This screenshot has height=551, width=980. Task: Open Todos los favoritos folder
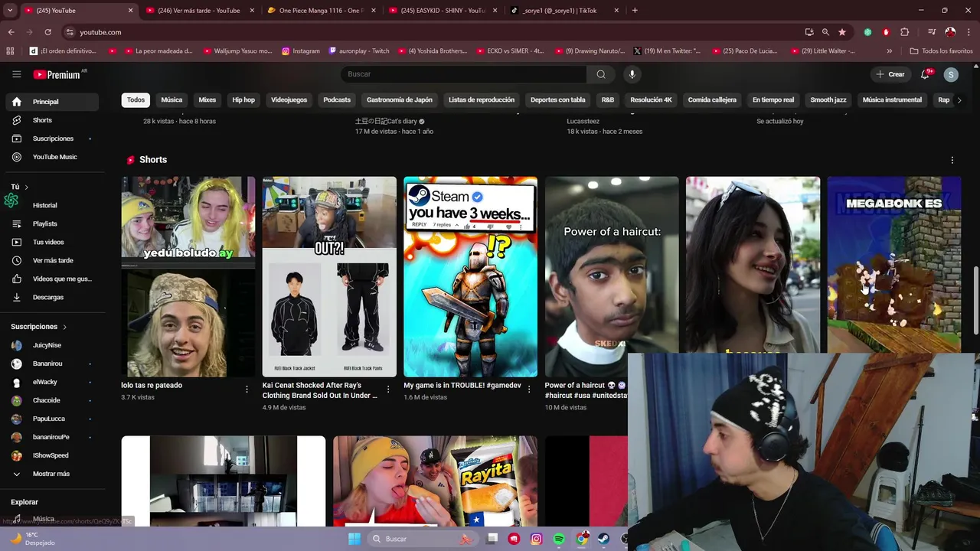point(941,51)
